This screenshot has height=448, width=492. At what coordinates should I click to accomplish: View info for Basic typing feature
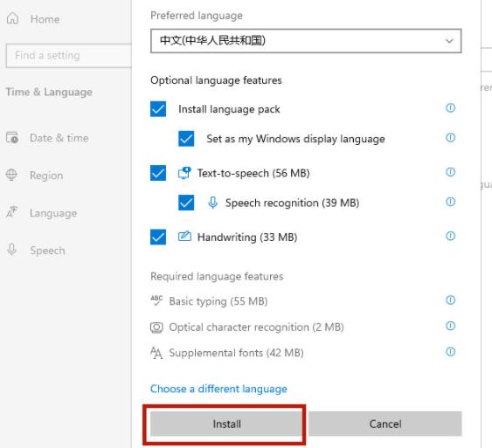(x=450, y=300)
